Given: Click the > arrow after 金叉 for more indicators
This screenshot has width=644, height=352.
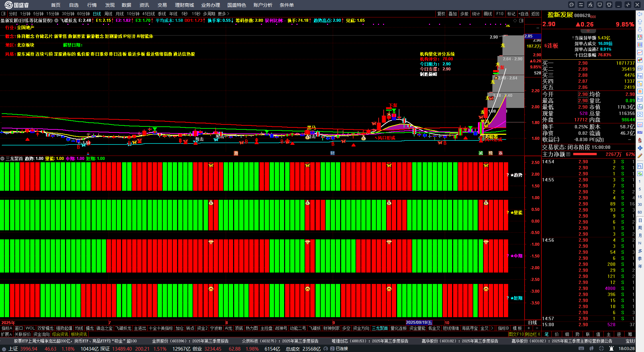Looking at the screenshot, I should 492,328.
